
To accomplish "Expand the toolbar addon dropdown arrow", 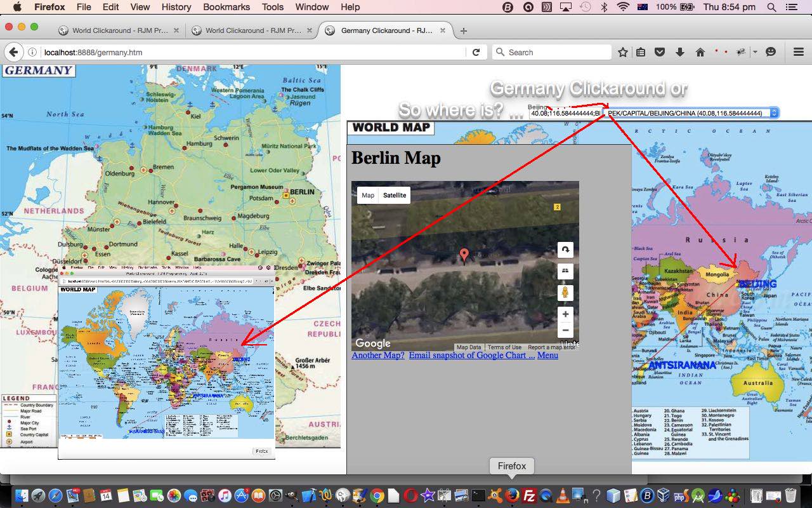I will 755,52.
